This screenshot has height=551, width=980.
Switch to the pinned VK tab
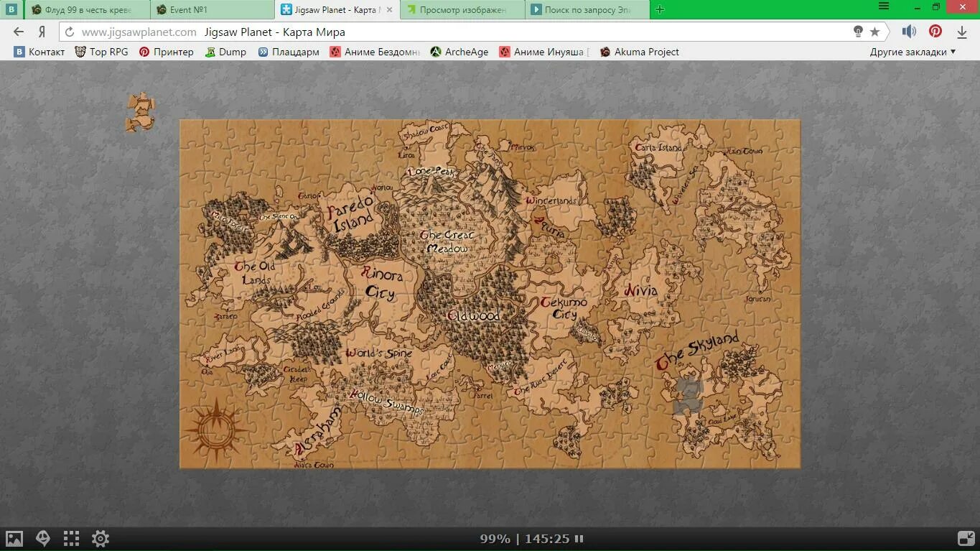click(11, 9)
